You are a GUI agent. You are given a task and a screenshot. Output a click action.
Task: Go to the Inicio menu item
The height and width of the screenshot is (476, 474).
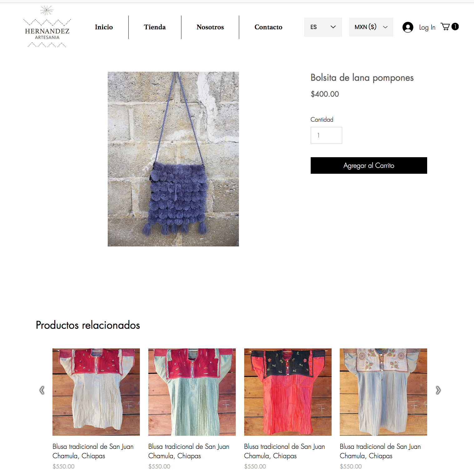(104, 27)
